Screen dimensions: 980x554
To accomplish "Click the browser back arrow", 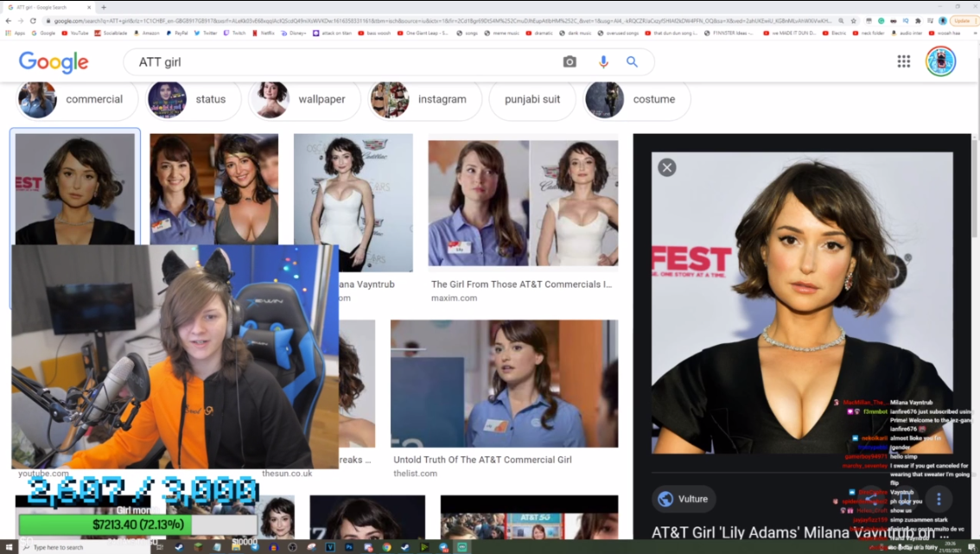I will (x=8, y=21).
